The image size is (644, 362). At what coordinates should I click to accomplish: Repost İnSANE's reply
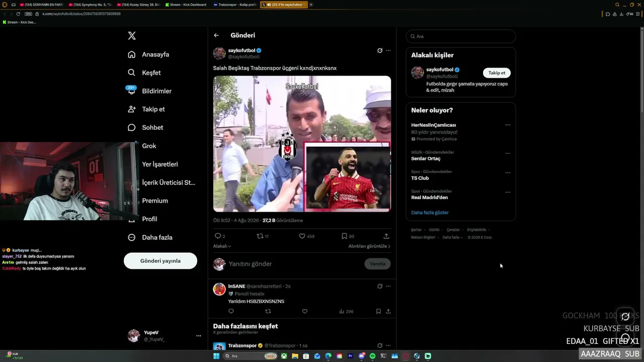268,311
